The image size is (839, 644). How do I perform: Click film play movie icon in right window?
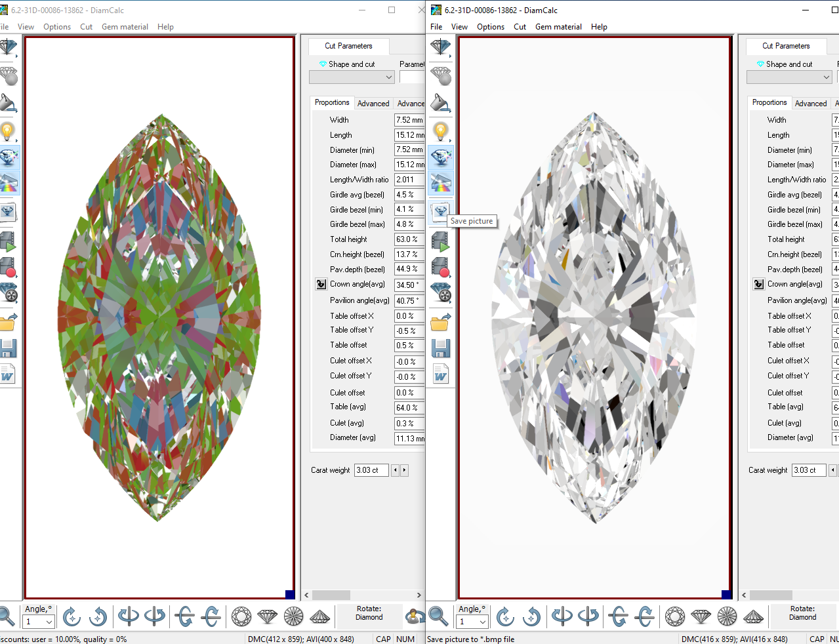coord(440,241)
